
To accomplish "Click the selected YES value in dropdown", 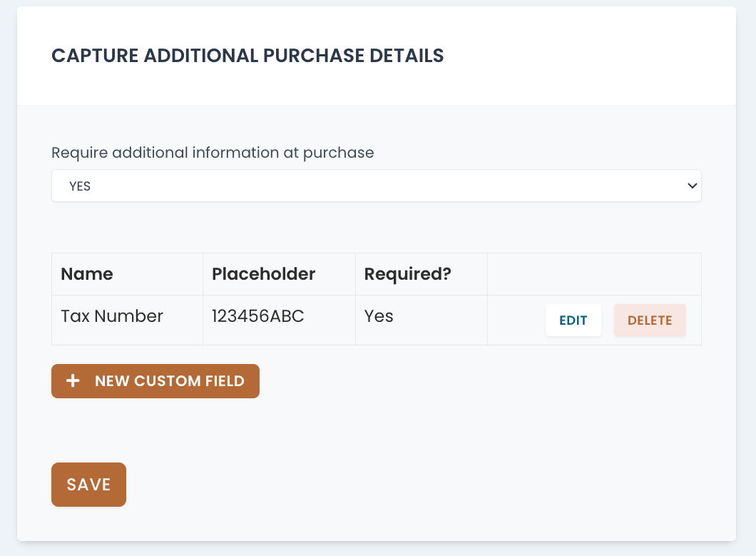I will click(x=80, y=186).
